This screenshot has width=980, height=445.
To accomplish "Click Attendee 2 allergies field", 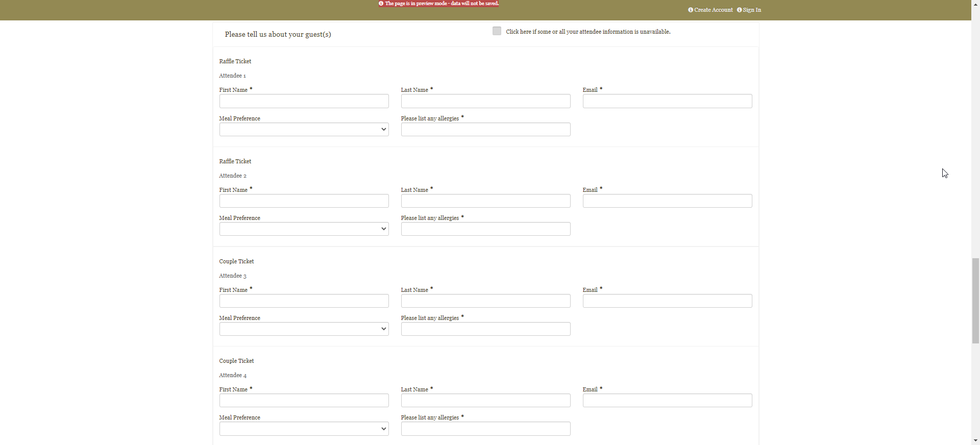I will point(486,229).
